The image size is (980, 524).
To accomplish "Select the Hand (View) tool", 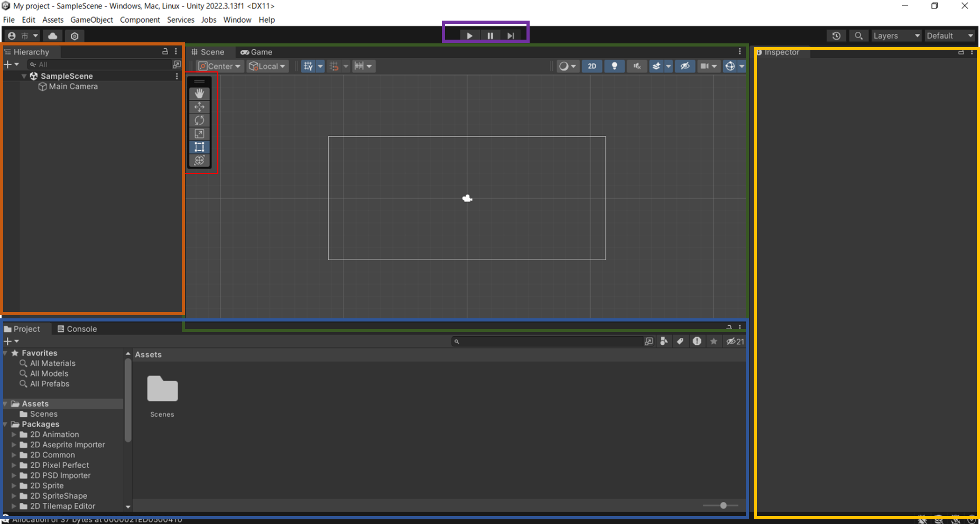I will 199,93.
